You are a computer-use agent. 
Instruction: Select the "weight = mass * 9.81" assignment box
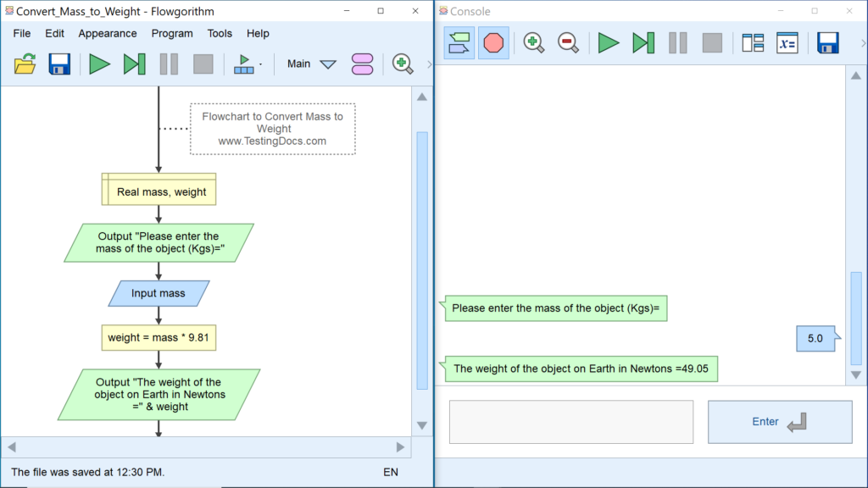(159, 337)
